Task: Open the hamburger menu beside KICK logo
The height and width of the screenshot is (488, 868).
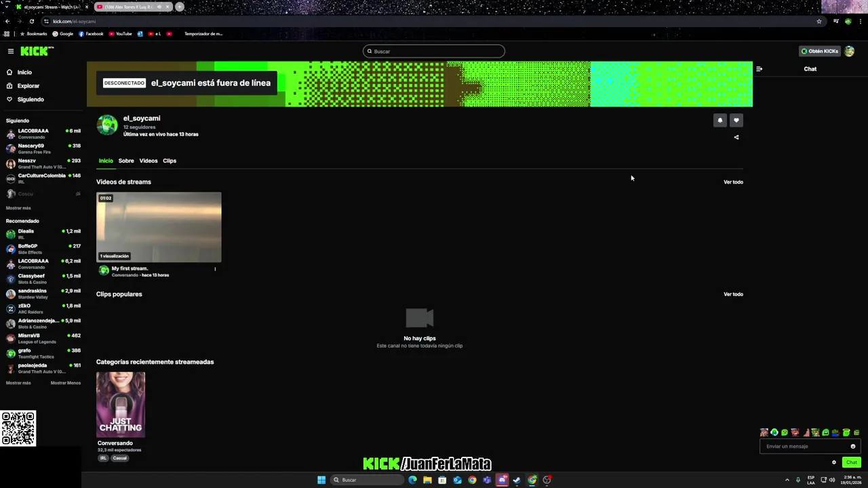Action: coord(11,52)
